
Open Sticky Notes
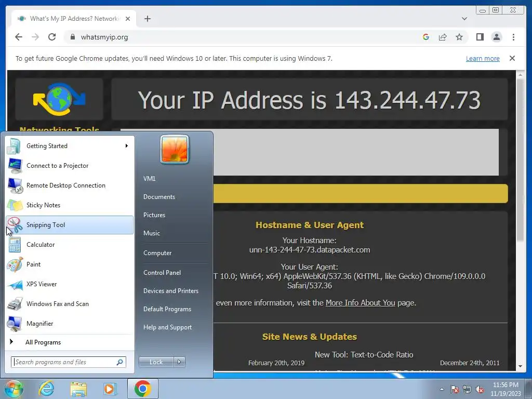[x=70, y=205]
